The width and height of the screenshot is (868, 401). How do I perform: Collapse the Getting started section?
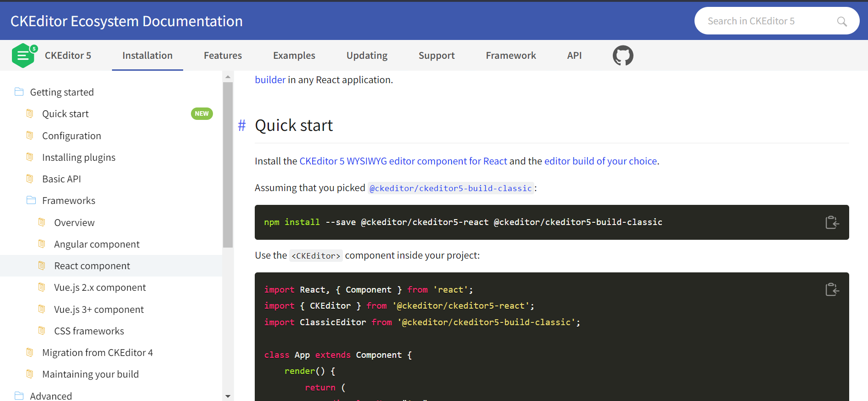coord(62,92)
